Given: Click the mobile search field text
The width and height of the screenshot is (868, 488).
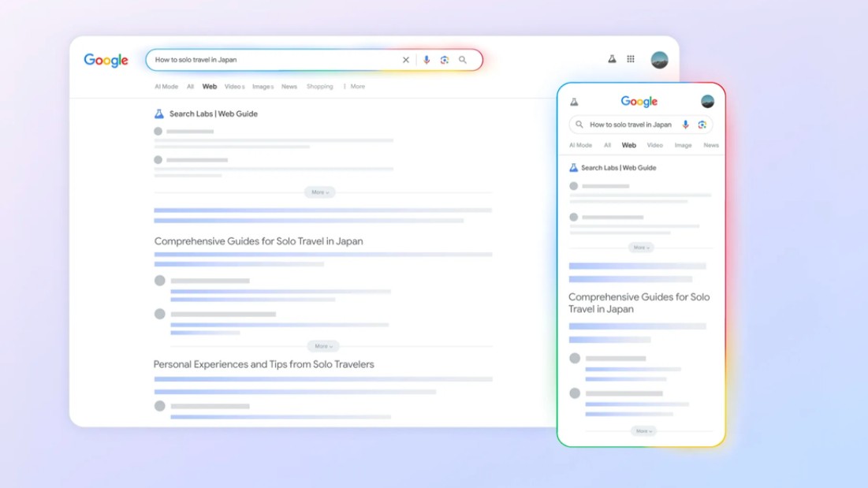Looking at the screenshot, I should pos(631,125).
